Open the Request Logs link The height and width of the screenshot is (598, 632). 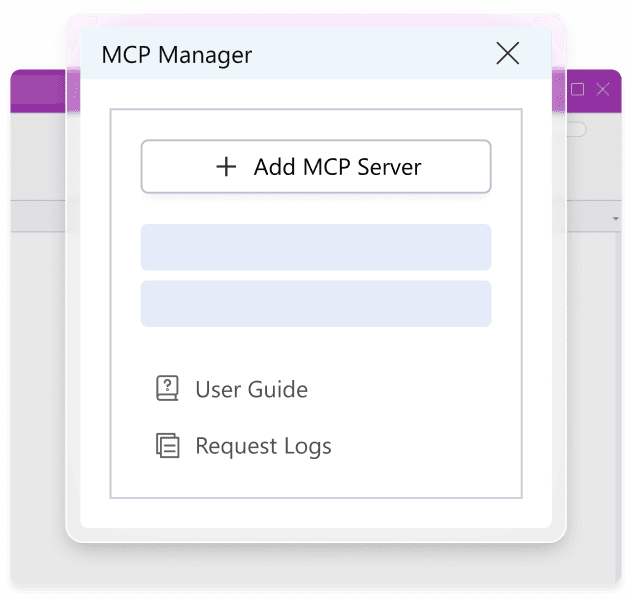point(263,446)
